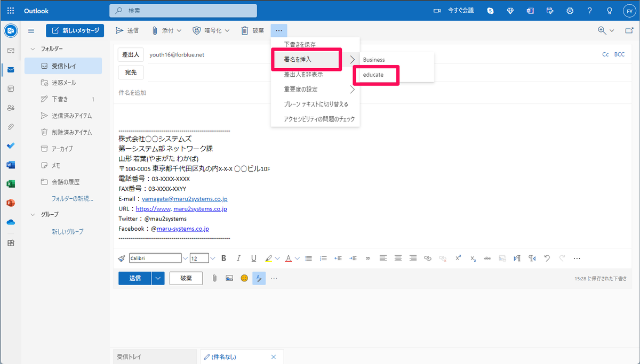640x364 pixels.
Task: Open the app launcher grid icon
Action: click(x=11, y=11)
